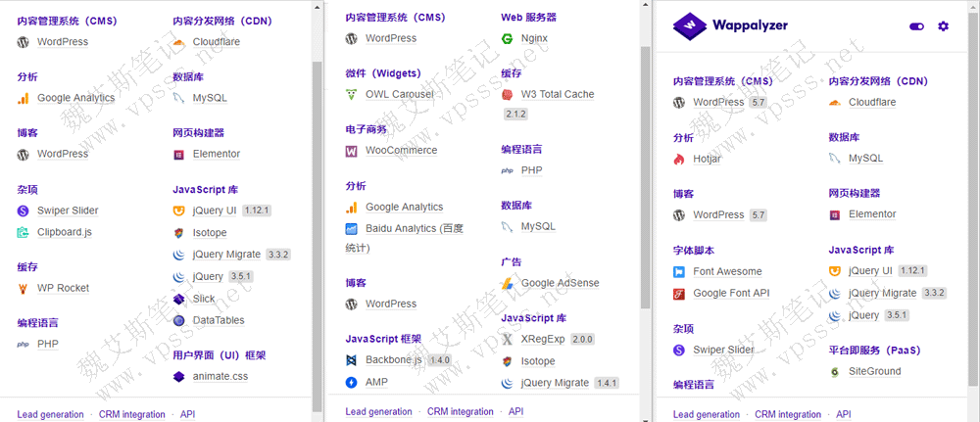Open the W3 Total Cache link
Image resolution: width=980 pixels, height=422 pixels.
(557, 95)
